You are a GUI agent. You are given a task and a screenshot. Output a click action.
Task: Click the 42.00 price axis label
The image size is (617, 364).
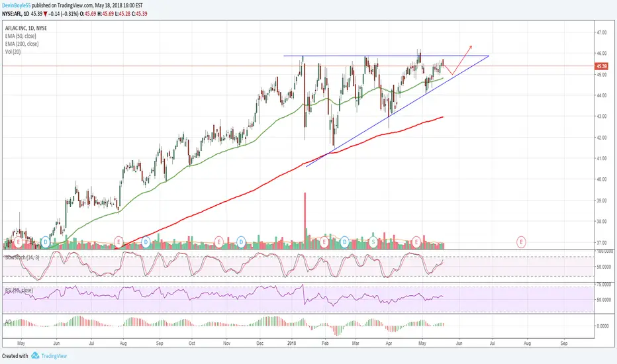(601, 138)
